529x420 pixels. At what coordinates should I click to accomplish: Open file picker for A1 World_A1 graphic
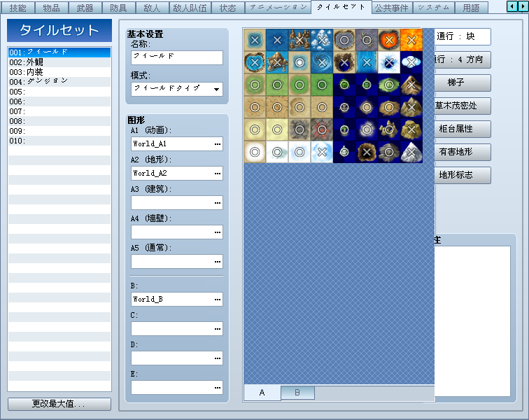[x=217, y=144]
